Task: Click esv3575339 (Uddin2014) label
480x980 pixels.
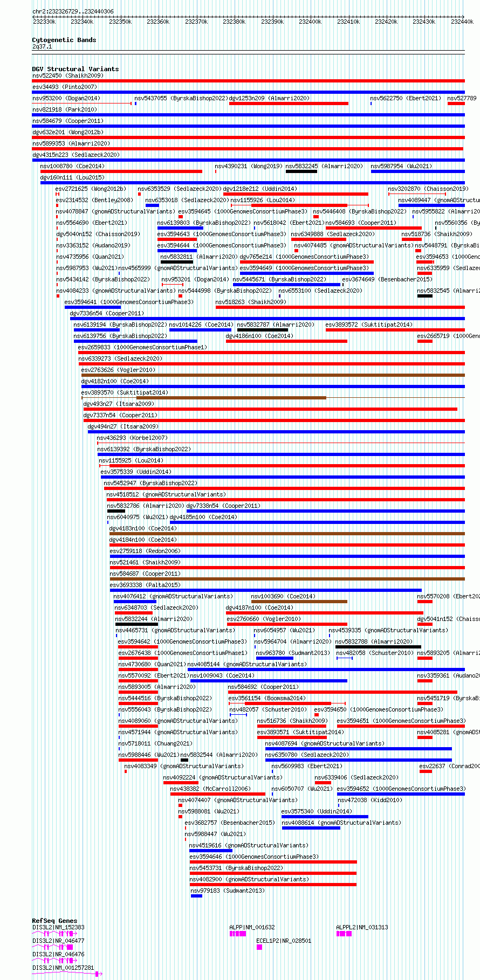Action: [136, 472]
